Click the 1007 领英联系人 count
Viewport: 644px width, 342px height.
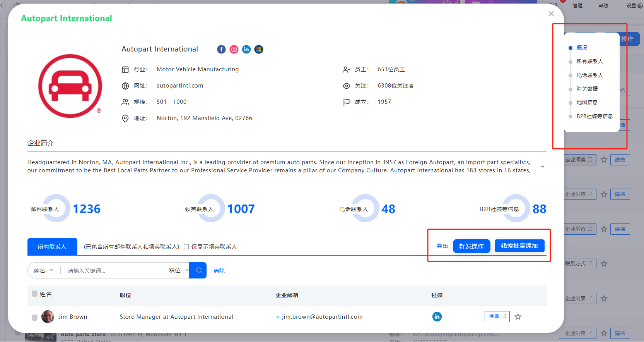241,209
